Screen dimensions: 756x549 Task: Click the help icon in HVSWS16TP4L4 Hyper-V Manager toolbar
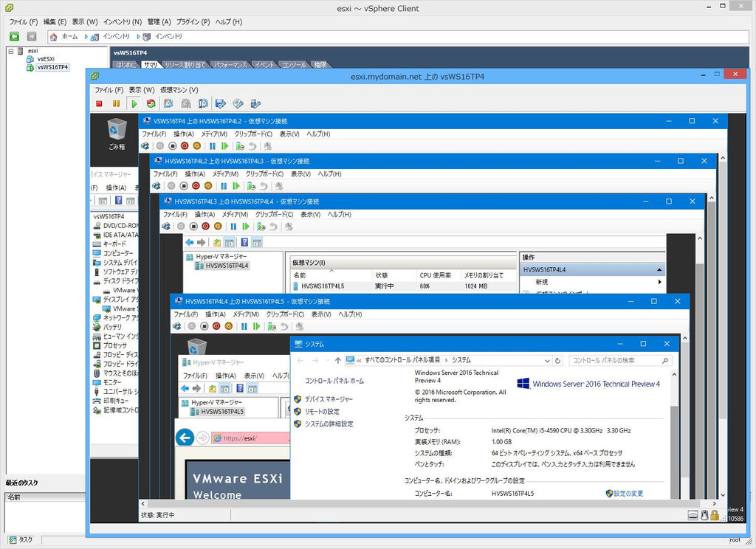pyautogui.click(x=244, y=243)
